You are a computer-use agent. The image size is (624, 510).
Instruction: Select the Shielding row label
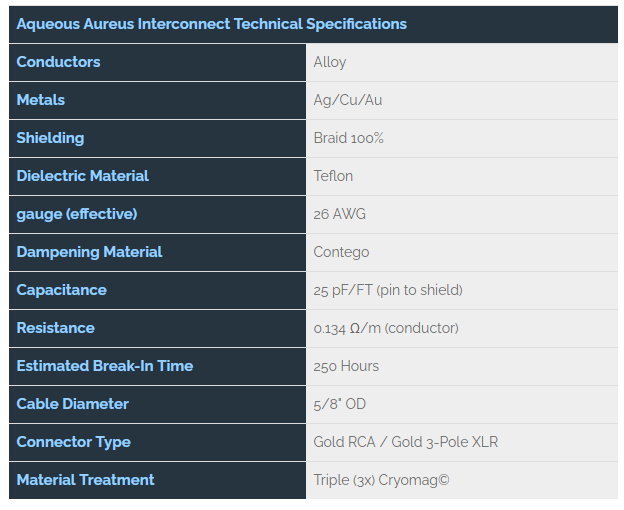point(50,138)
